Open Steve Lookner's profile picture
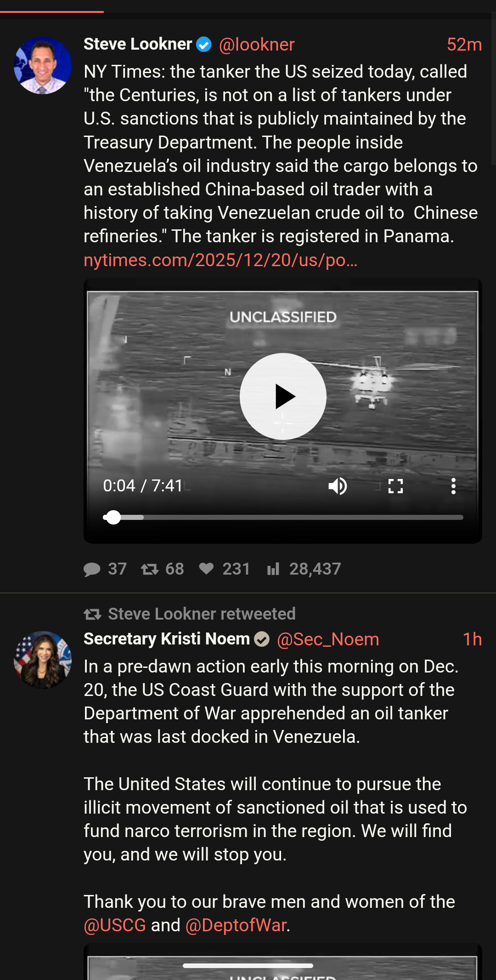This screenshot has height=980, width=496. coord(43,65)
